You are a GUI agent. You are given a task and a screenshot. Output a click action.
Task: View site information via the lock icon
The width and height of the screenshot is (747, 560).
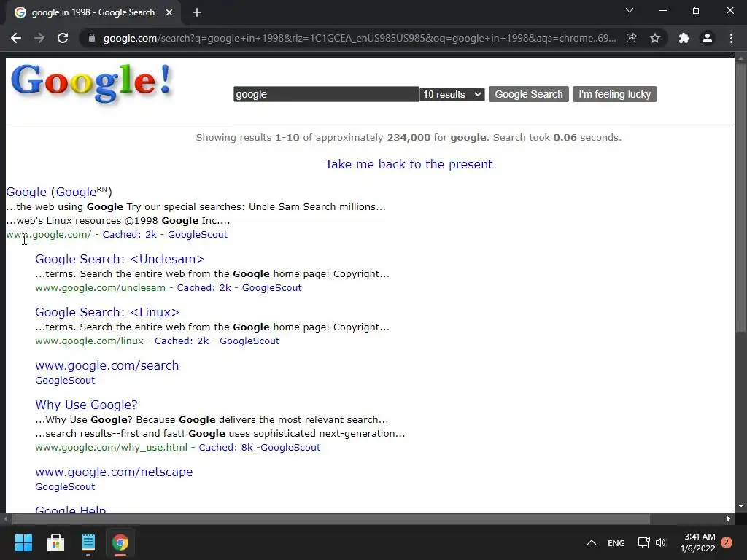[92, 38]
